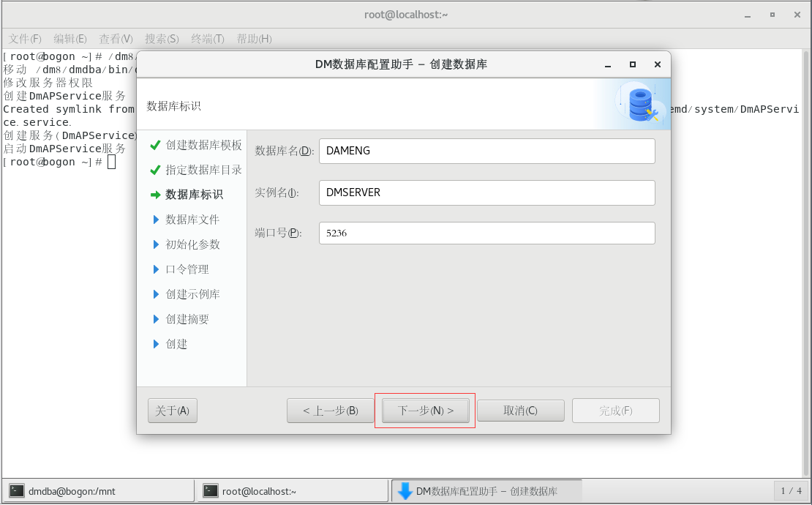
Task: Click blue triangle beside 创建摘要
Action: coord(156,319)
